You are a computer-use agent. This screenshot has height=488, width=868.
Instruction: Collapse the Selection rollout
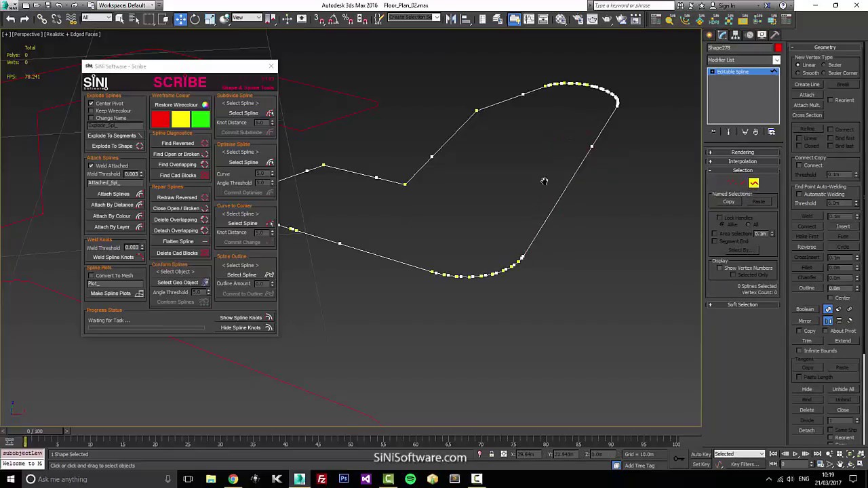point(743,170)
